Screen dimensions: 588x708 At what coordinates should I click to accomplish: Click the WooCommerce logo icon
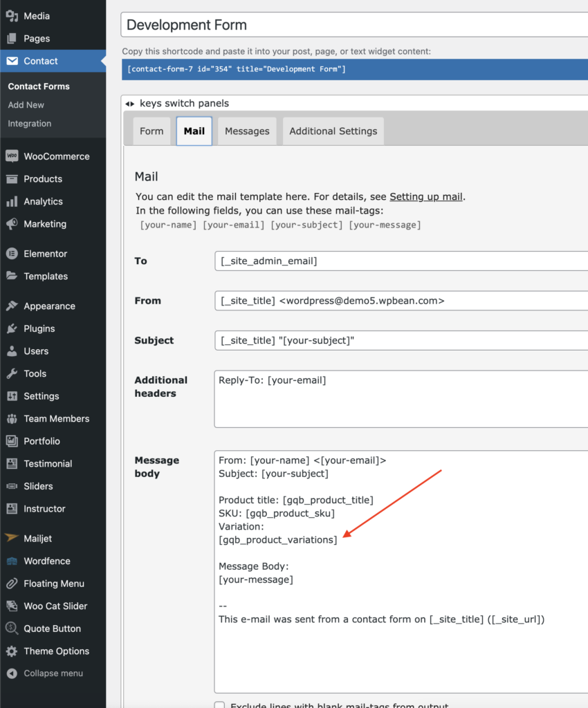coord(12,156)
